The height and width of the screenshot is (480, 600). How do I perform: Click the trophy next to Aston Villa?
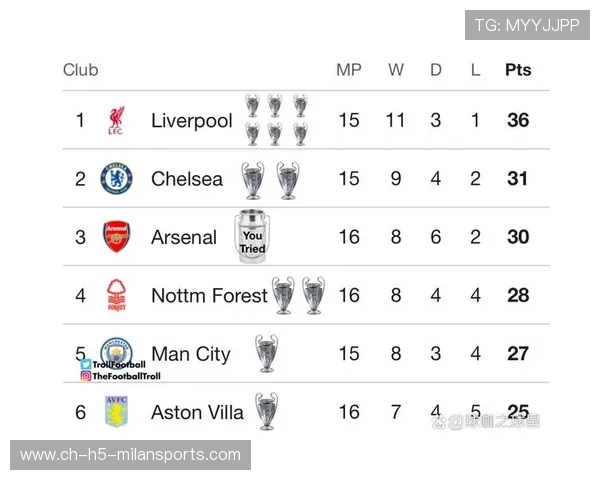[x=266, y=411]
